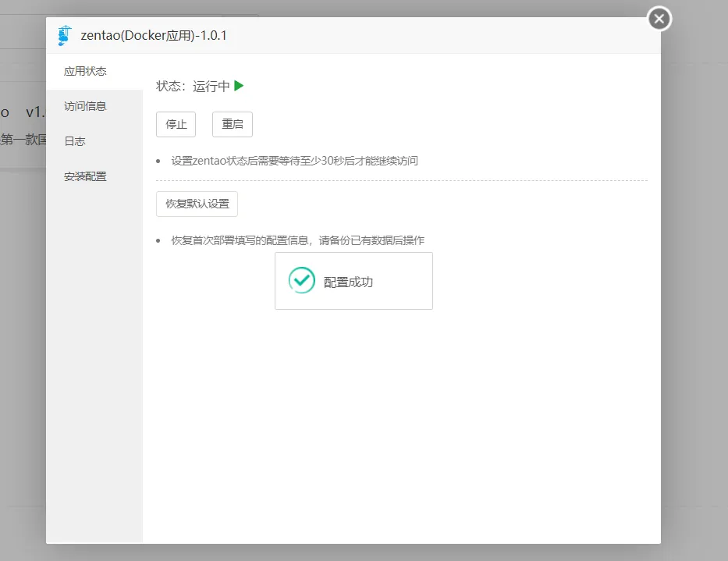Click the green running status triangle icon
The width and height of the screenshot is (728, 561).
[x=239, y=86]
